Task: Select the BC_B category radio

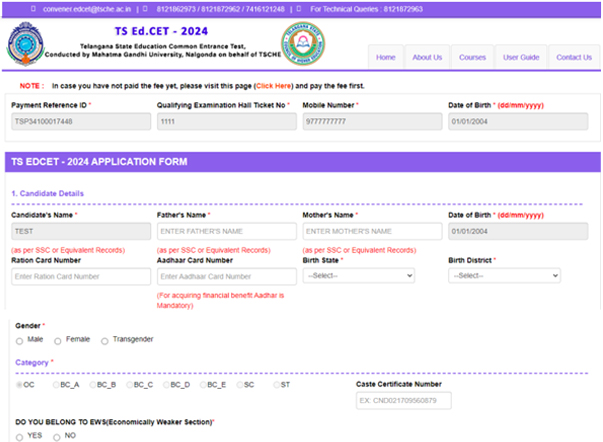Action: click(93, 385)
